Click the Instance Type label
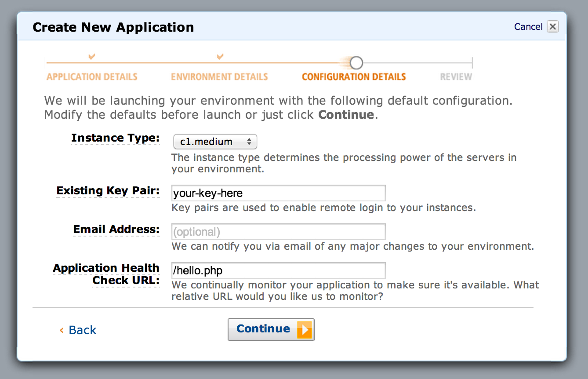588x379 pixels. (x=115, y=138)
